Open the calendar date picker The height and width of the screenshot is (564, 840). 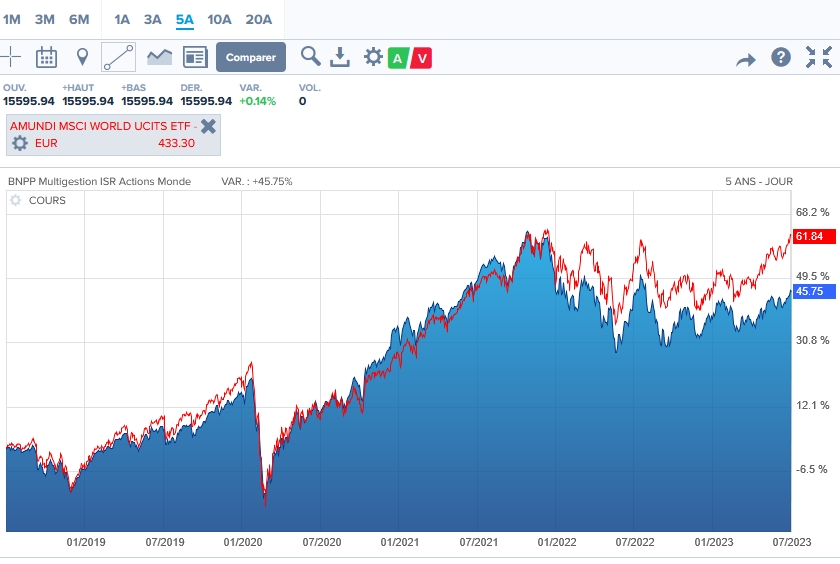point(46,57)
